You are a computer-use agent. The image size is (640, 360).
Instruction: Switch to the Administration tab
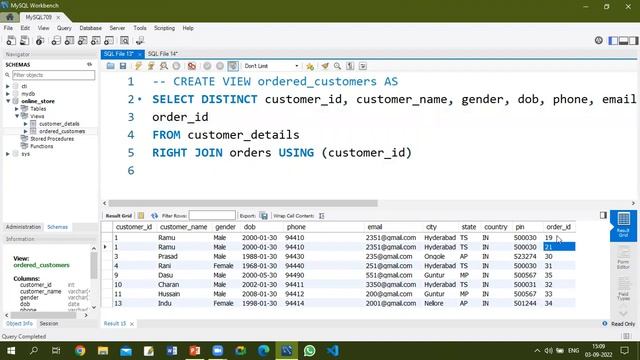point(23,227)
